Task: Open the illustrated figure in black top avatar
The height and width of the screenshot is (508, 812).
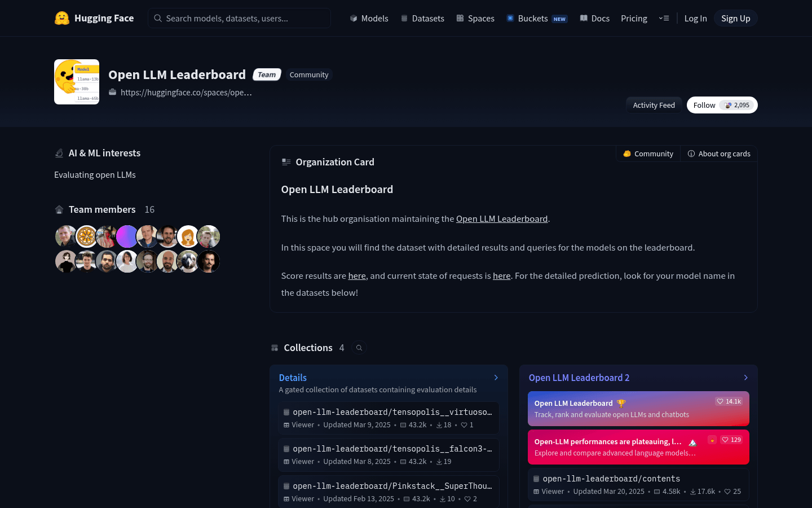Action: pyautogui.click(x=66, y=261)
